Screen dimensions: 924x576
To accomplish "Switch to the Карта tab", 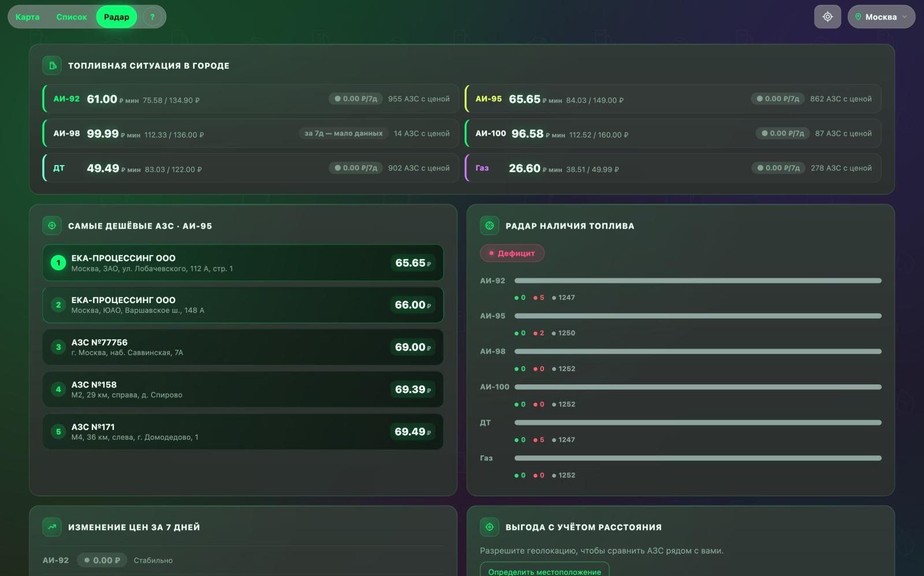I will (x=28, y=17).
